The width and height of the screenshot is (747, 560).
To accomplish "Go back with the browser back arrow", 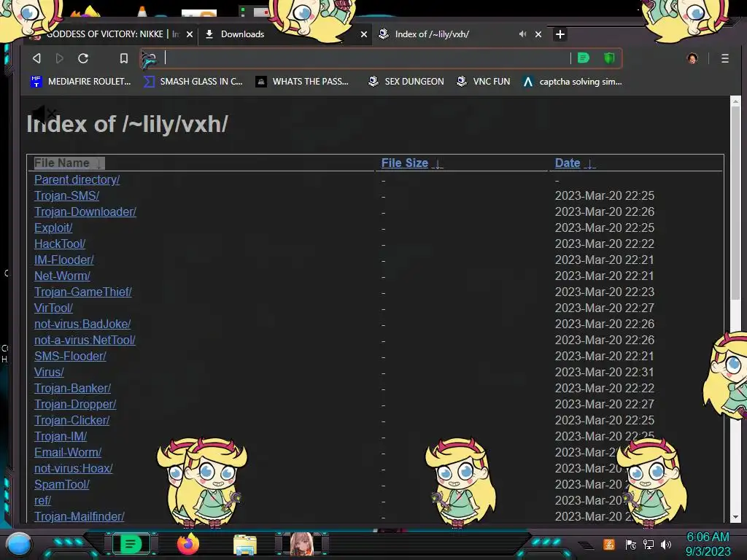I will 36,58.
